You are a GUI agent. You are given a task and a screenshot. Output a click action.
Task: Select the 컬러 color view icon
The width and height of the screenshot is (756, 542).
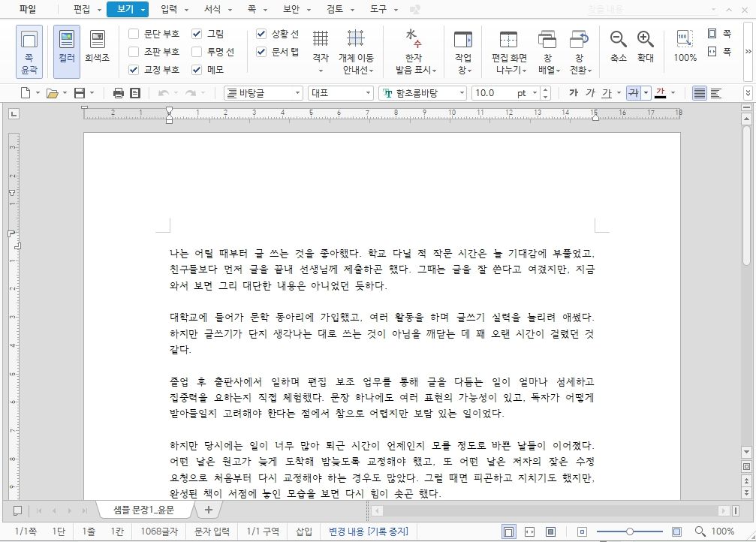click(67, 52)
